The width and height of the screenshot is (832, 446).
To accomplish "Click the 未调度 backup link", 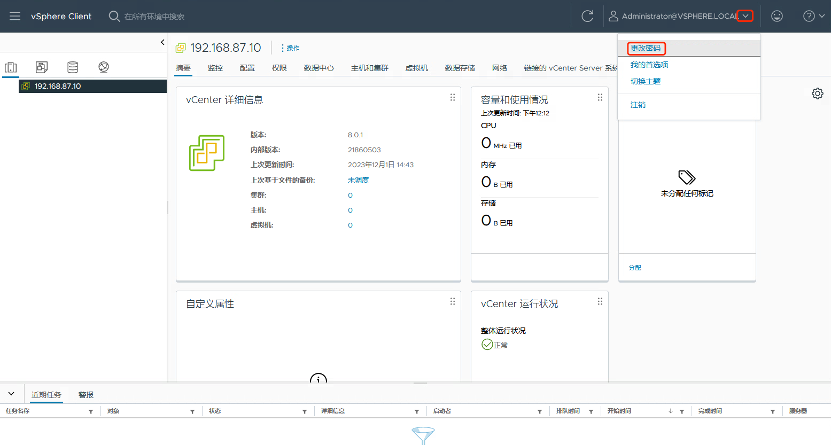I will click(x=358, y=180).
